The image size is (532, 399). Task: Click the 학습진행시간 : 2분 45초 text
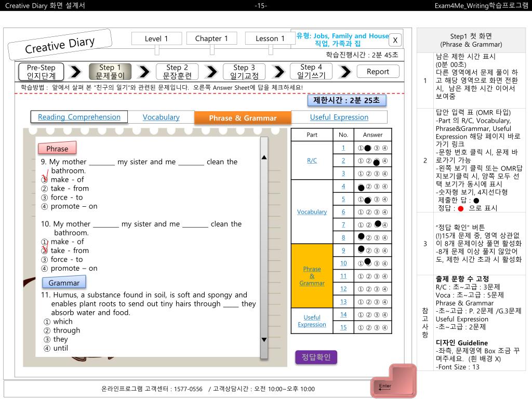click(x=362, y=55)
